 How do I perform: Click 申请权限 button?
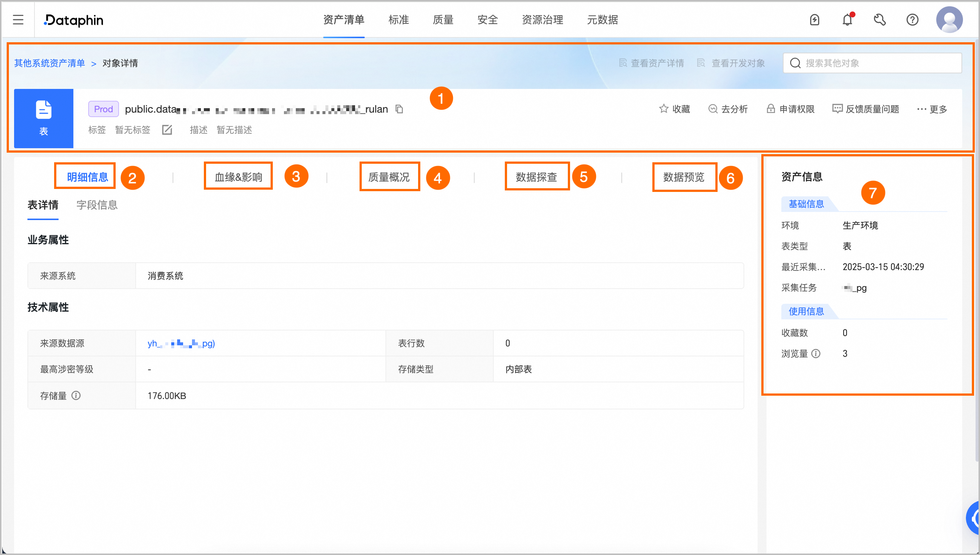click(791, 109)
